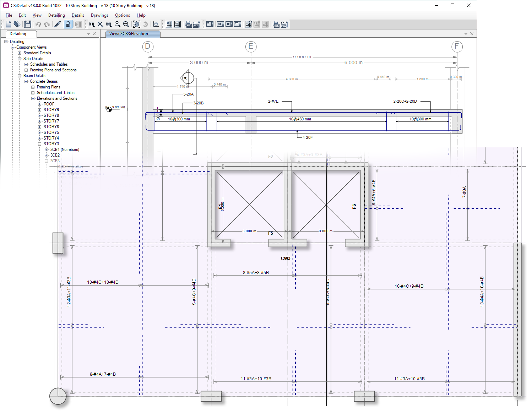
Task: Click the Zoom In magnifier icon
Action: point(118,24)
